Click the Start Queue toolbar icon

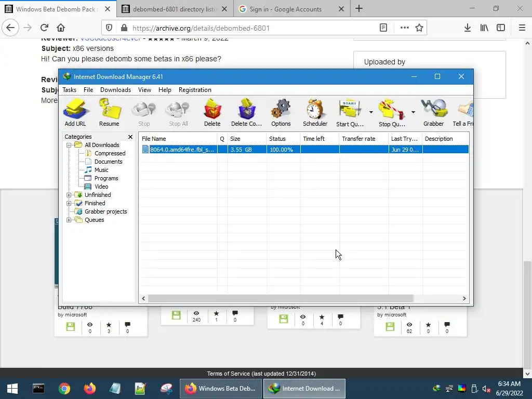click(x=350, y=113)
